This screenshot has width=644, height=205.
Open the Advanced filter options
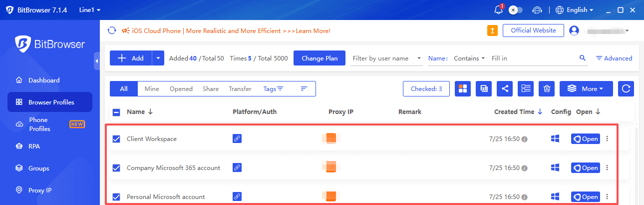614,58
